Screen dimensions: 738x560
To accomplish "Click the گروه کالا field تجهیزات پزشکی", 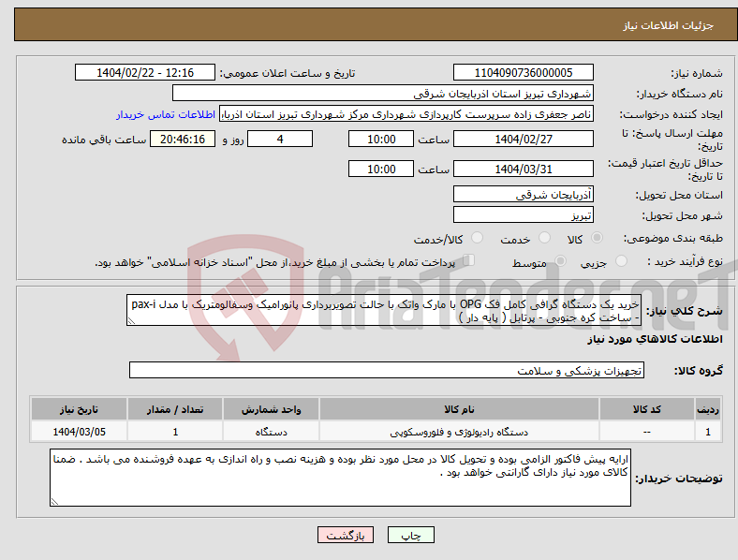I will [x=387, y=370].
